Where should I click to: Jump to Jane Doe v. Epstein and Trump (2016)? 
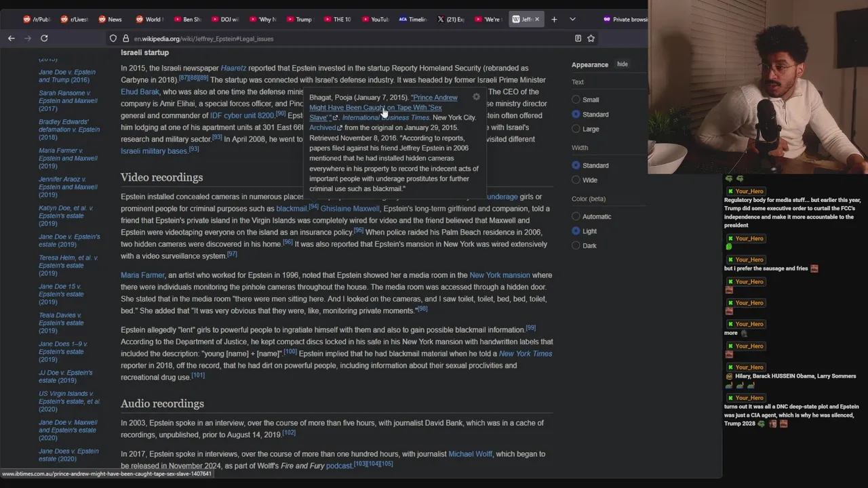(x=67, y=76)
